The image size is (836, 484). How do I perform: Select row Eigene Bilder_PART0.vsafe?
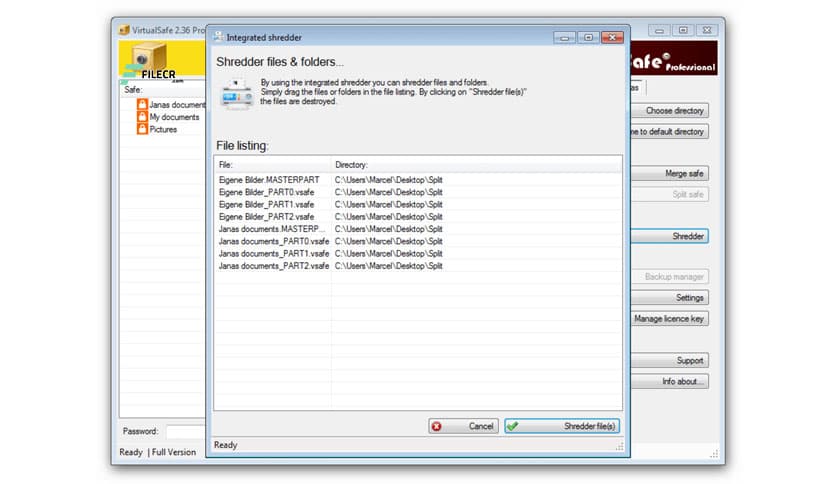[418, 192]
